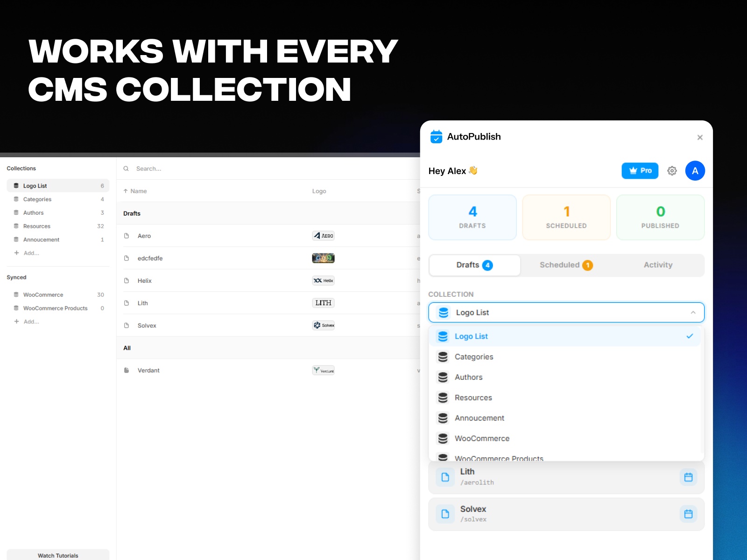Switch to the Scheduled tab
747x560 pixels.
click(565, 265)
